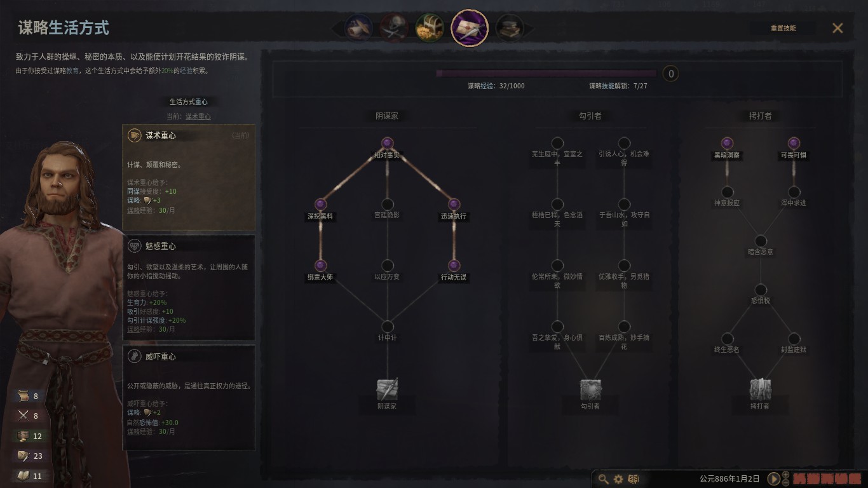Screen dimensions: 868x488
Task: Open the encyclopedia book icon
Action: 633,479
